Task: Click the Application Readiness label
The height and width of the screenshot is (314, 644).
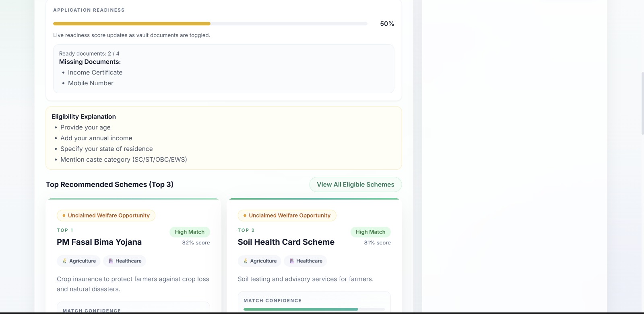Action: (89, 10)
